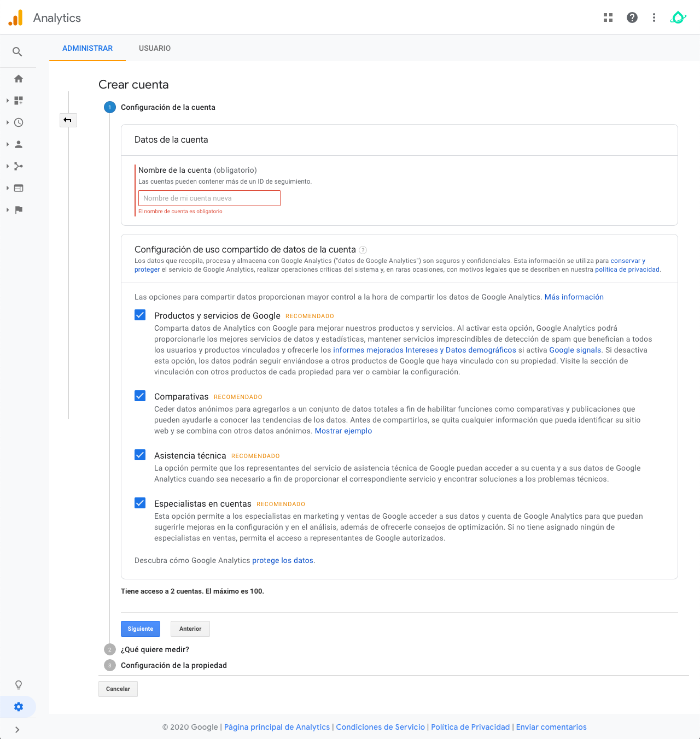Expand the Acquisition section arrow in sidebar
The image size is (700, 739).
8,166
